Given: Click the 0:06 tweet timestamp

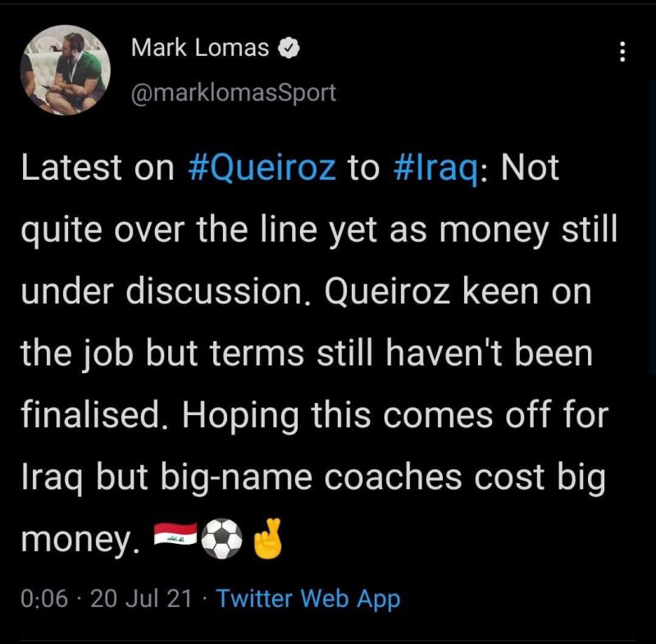Looking at the screenshot, I should [43, 599].
